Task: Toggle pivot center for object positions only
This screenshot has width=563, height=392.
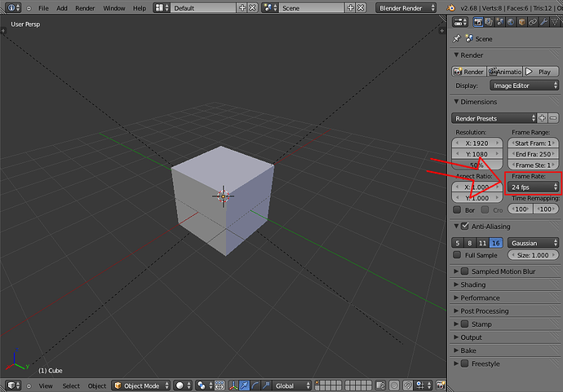Action: (x=219, y=385)
